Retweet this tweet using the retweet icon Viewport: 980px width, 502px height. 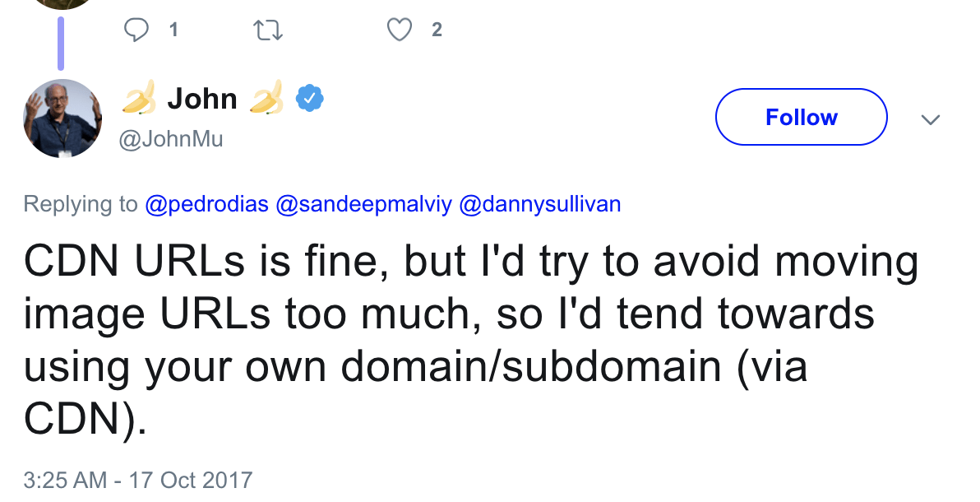coord(268,30)
